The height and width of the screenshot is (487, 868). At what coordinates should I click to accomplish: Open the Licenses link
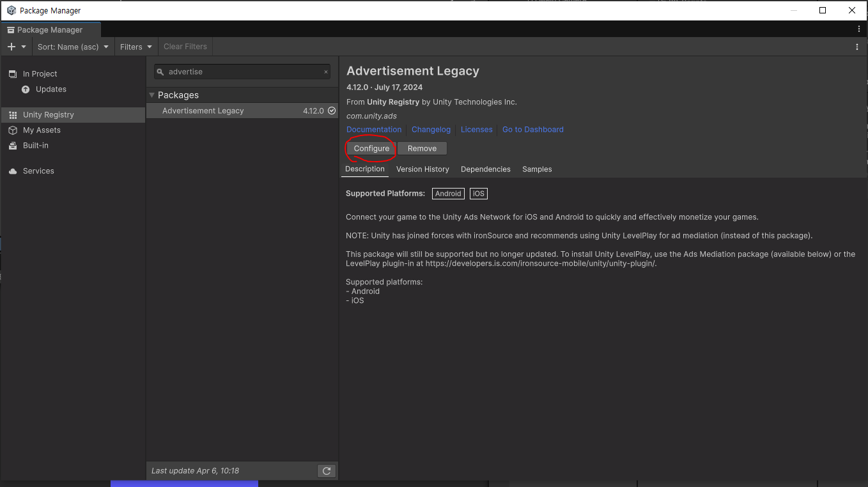pos(477,129)
